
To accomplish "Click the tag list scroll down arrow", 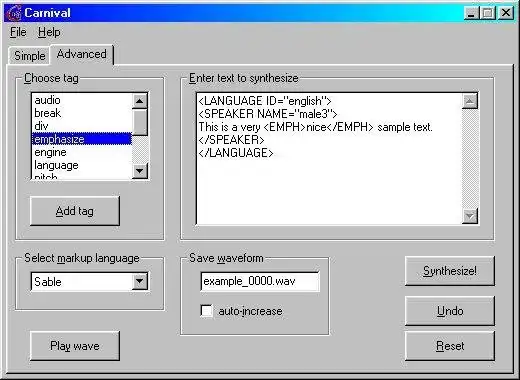I will pyautogui.click(x=140, y=171).
